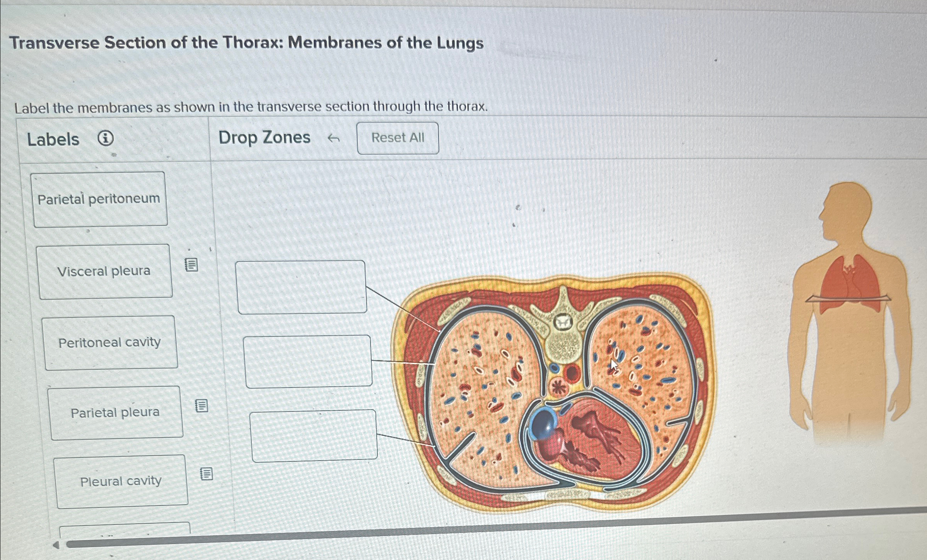
Task: Click the Reset All button
Action: click(x=398, y=138)
